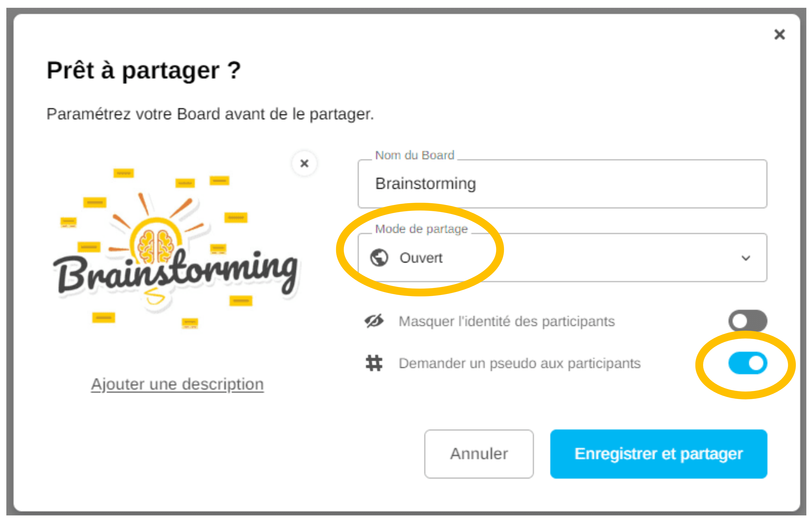This screenshot has height=524, width=812.
Task: Expand the sharing mode chevron arrow
Action: click(x=746, y=258)
